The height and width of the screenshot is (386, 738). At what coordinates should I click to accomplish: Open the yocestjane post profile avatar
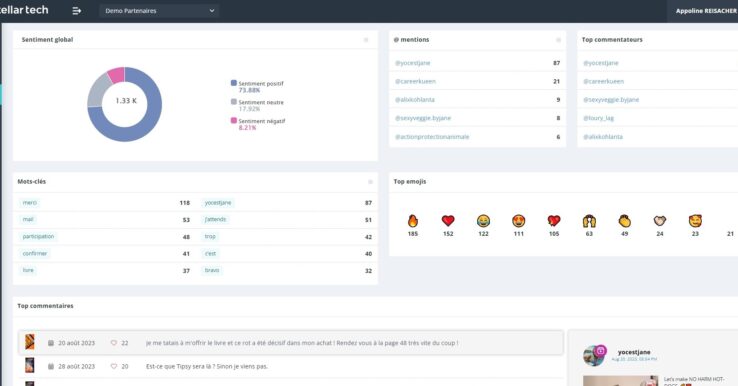click(x=594, y=355)
